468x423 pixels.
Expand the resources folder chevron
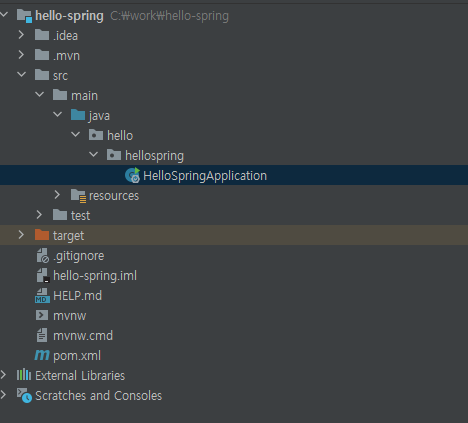tap(57, 194)
